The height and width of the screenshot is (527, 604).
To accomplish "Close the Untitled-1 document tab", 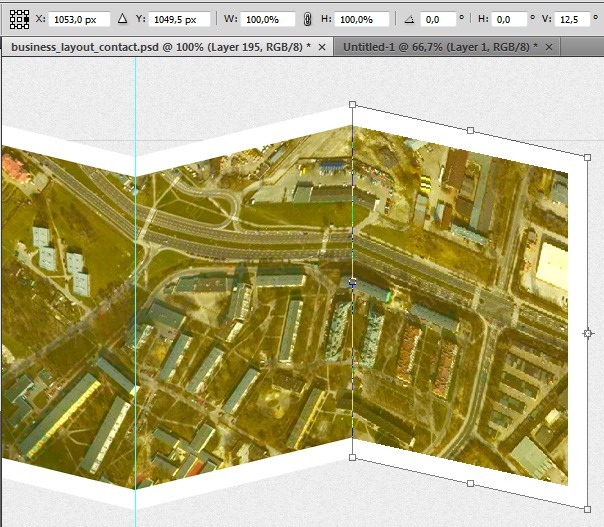I will point(550,47).
